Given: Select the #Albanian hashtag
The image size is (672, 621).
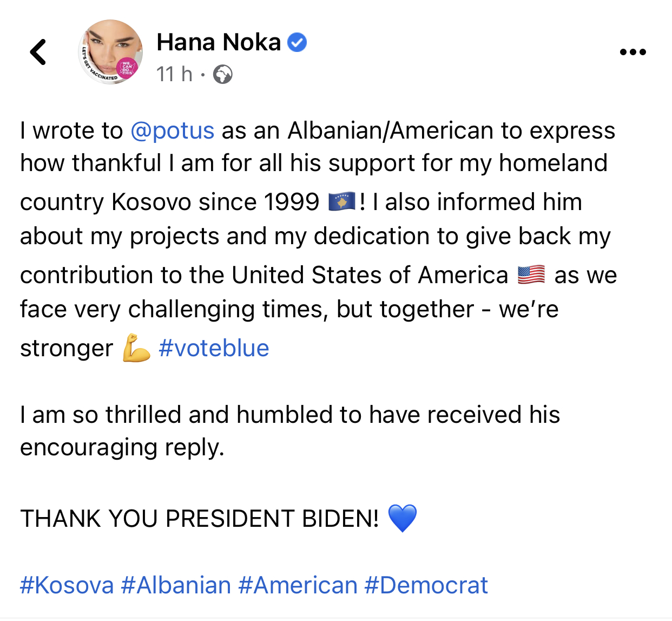Looking at the screenshot, I should click(x=176, y=585).
